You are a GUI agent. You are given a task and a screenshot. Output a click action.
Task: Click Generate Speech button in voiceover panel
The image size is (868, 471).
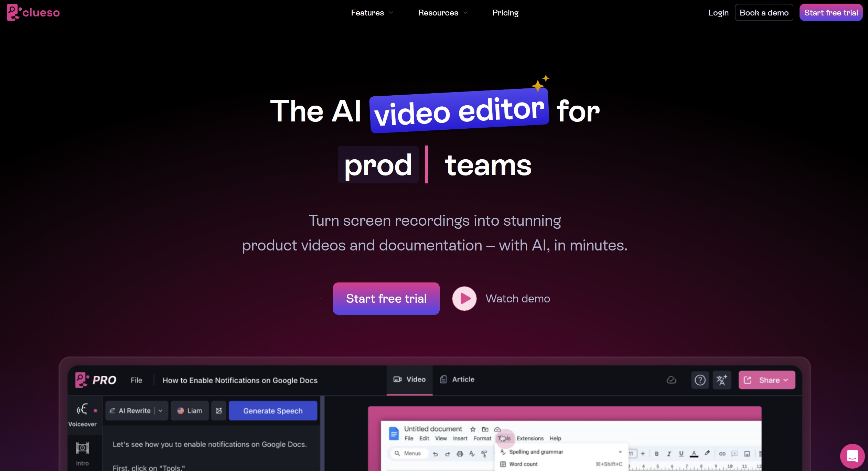[272, 410]
